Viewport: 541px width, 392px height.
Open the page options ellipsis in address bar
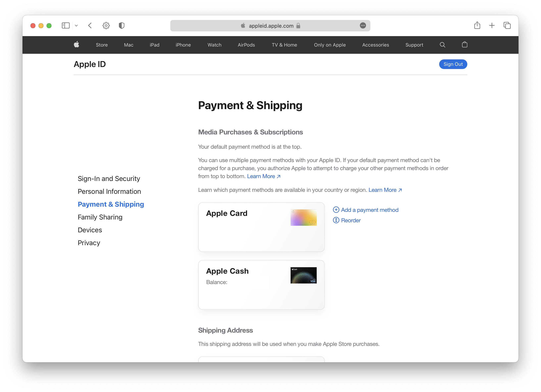click(x=363, y=25)
